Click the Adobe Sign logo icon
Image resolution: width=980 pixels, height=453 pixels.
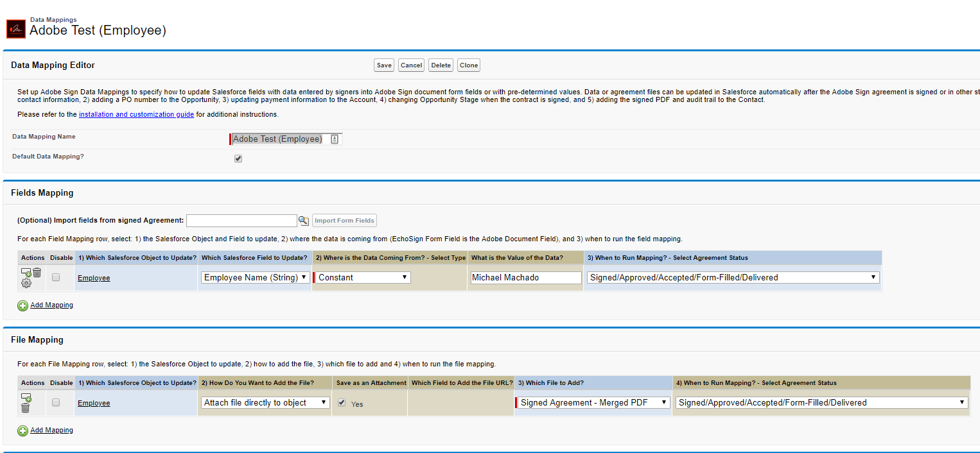[16, 29]
